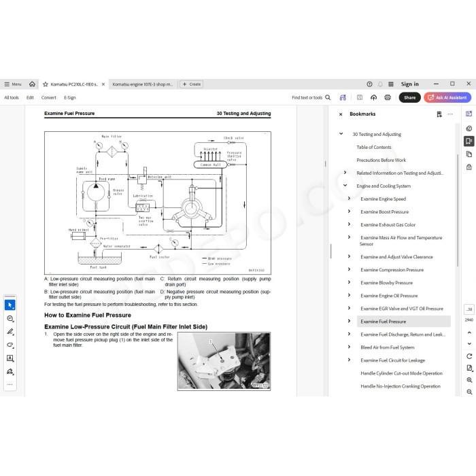This screenshot has width=476, height=476.
Task: Expand Examine Engine Speed bookmark
Action: [x=349, y=199]
